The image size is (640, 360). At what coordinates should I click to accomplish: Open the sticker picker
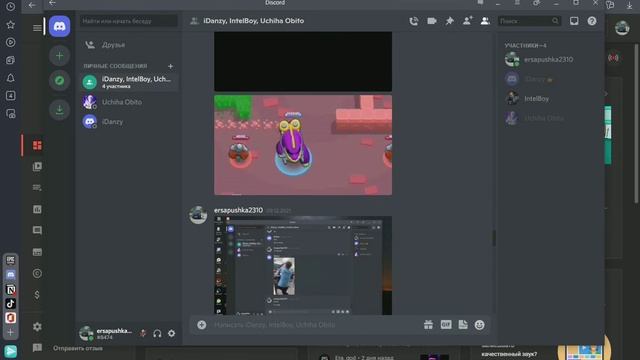click(463, 325)
